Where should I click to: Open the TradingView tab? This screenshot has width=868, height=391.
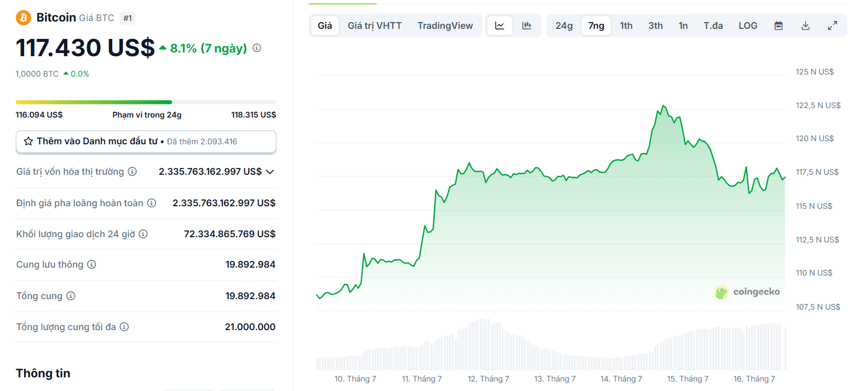click(x=445, y=26)
